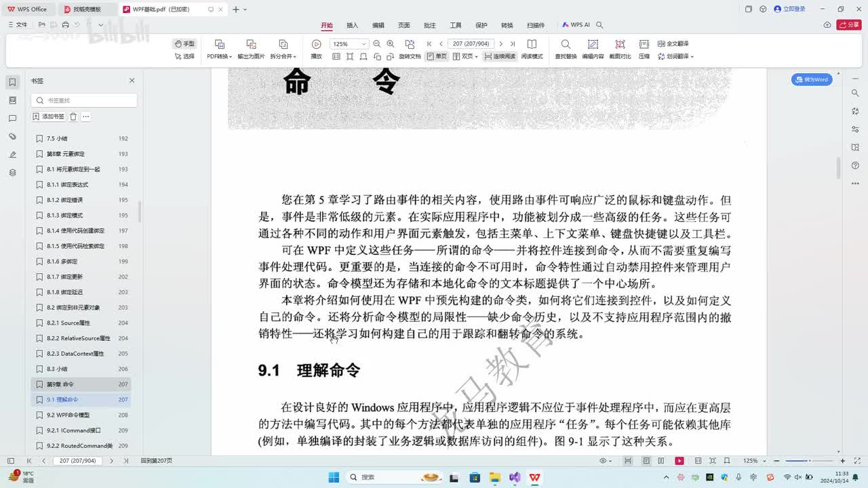
Task: Select the 手型 hand tool
Action: coord(184,43)
